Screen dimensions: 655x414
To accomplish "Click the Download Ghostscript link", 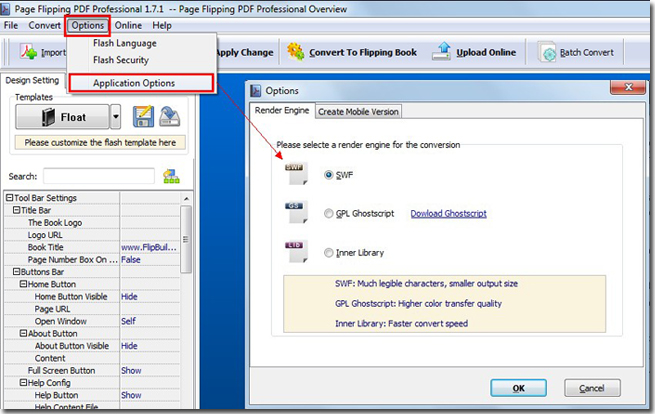I will tap(448, 213).
